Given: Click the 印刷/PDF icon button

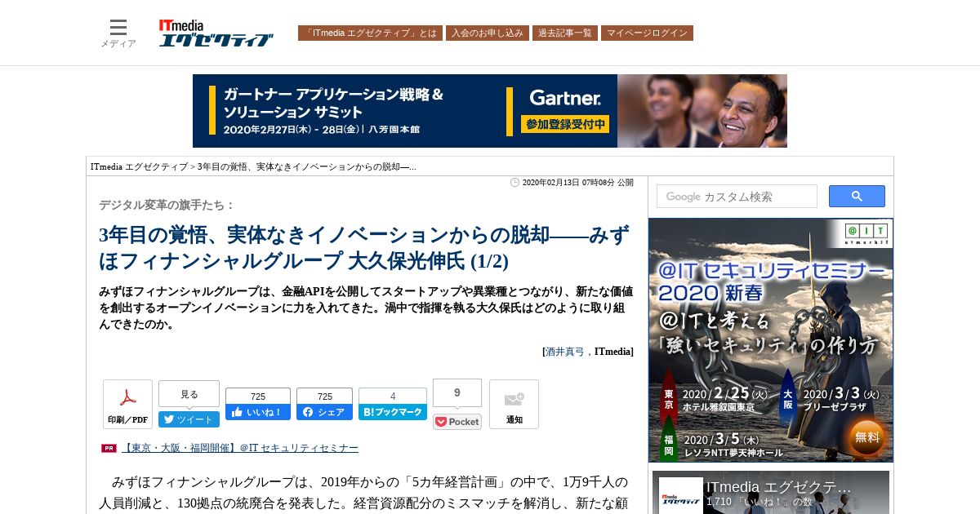Looking at the screenshot, I should coord(127,404).
